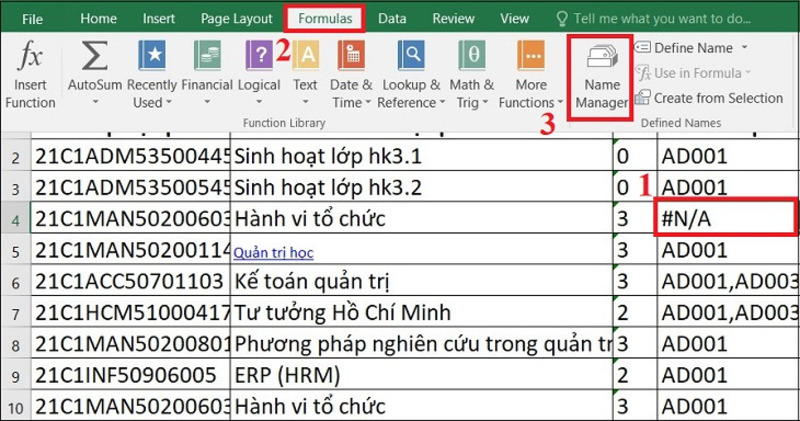Expand the Define Name dropdown arrow
The width and height of the screenshot is (800, 421).
(744, 48)
